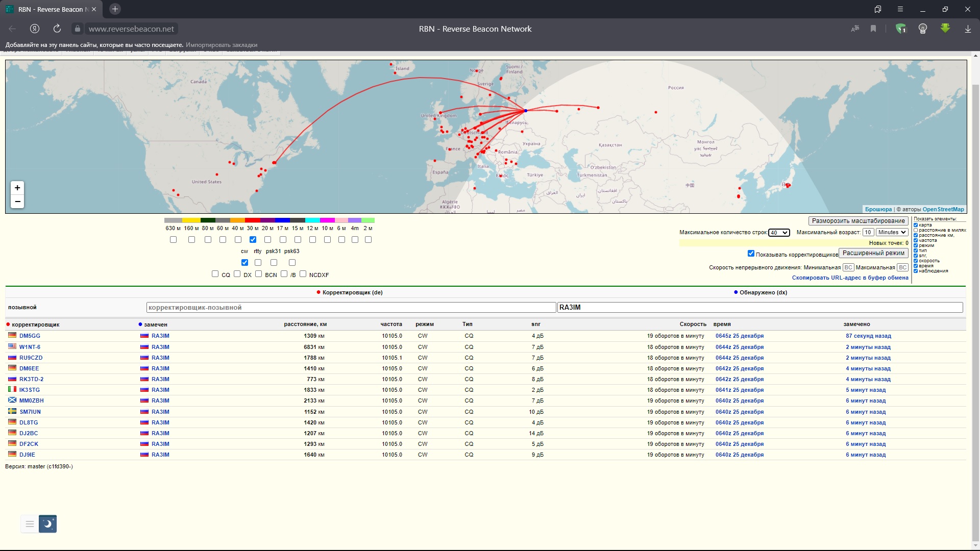Image resolution: width=980 pixels, height=551 pixels.
Task: Open maximum rows dropdown showing 40
Action: pyautogui.click(x=779, y=233)
